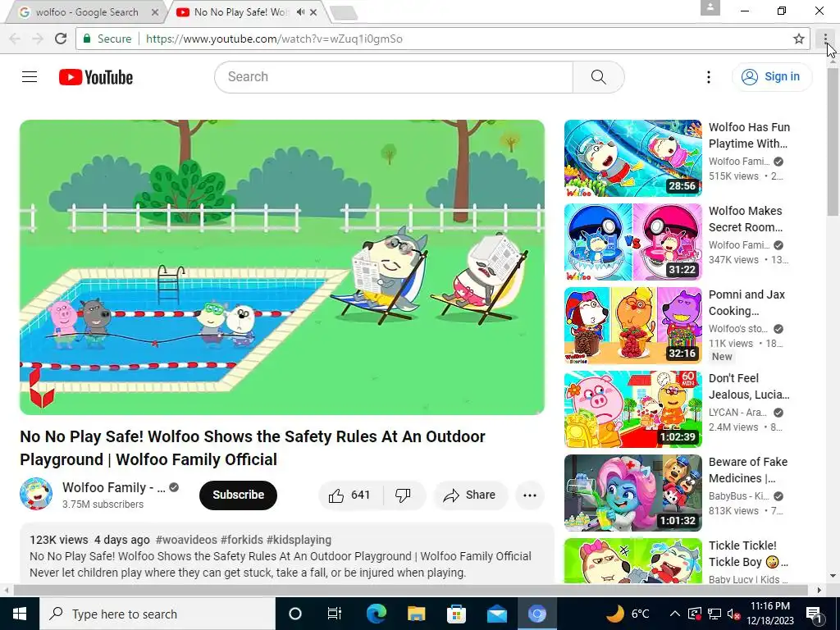Open weather widget showing 6°C

pos(628,614)
